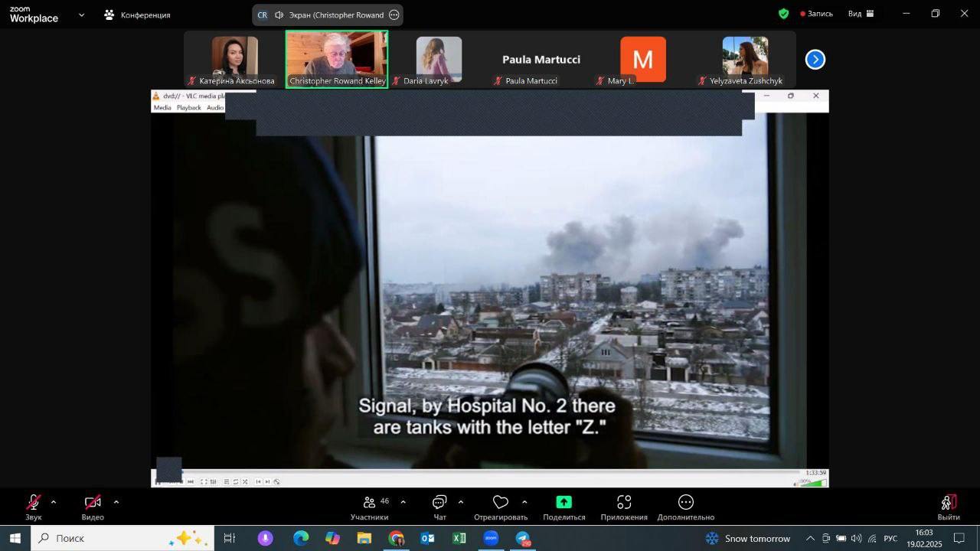This screenshot has height=551, width=980.
Task: Expand the reactions options arrow
Action: tap(524, 502)
